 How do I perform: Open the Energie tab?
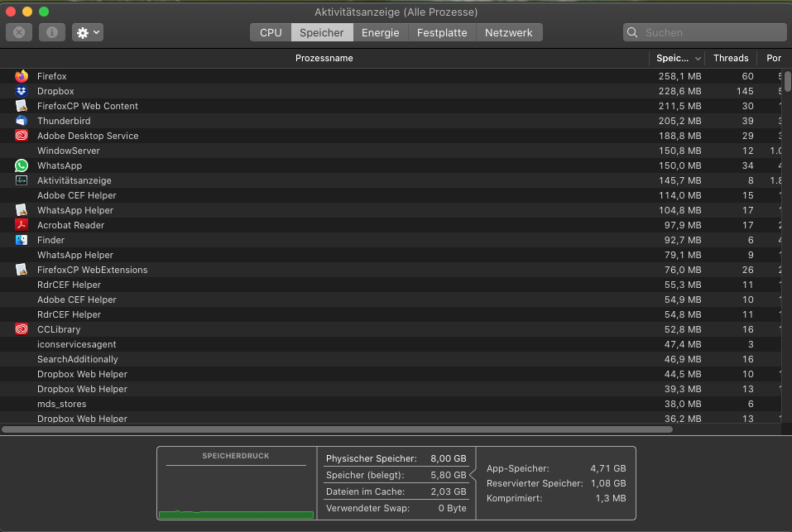(x=381, y=32)
